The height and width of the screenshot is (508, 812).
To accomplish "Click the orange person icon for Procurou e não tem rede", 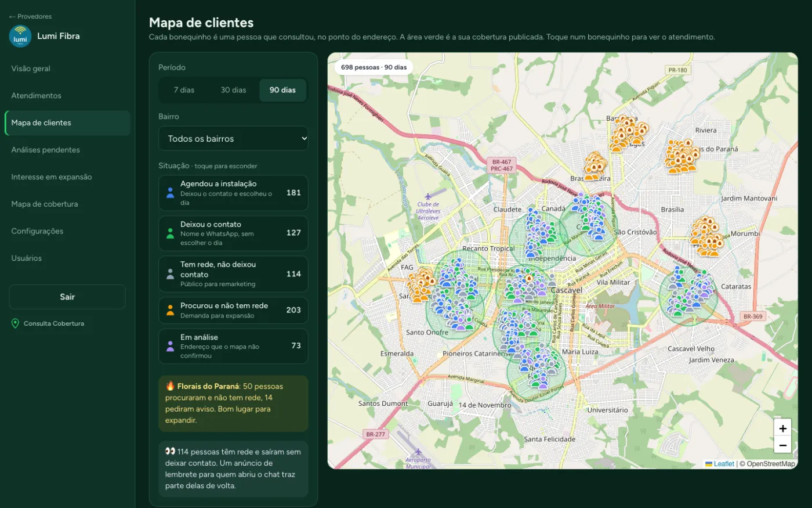I will pyautogui.click(x=171, y=310).
